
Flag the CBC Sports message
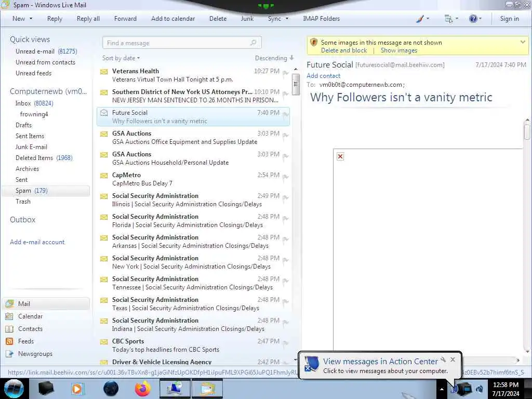pyautogui.click(x=285, y=343)
